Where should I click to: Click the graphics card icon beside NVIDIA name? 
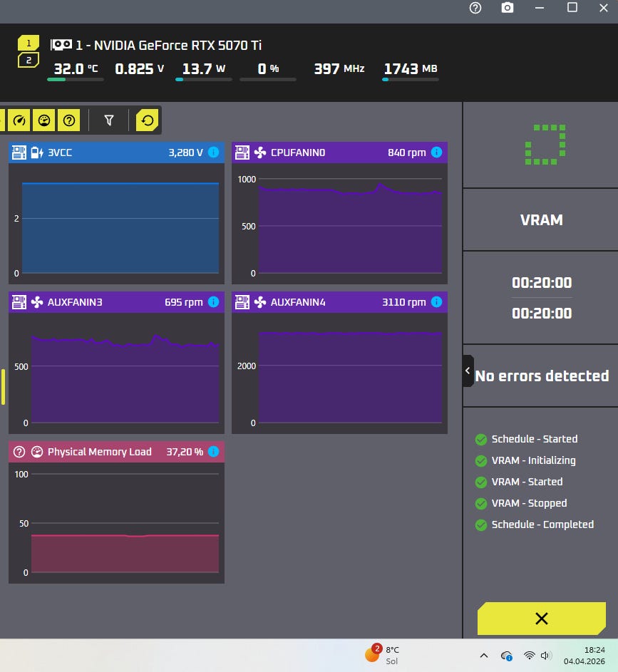(x=61, y=45)
